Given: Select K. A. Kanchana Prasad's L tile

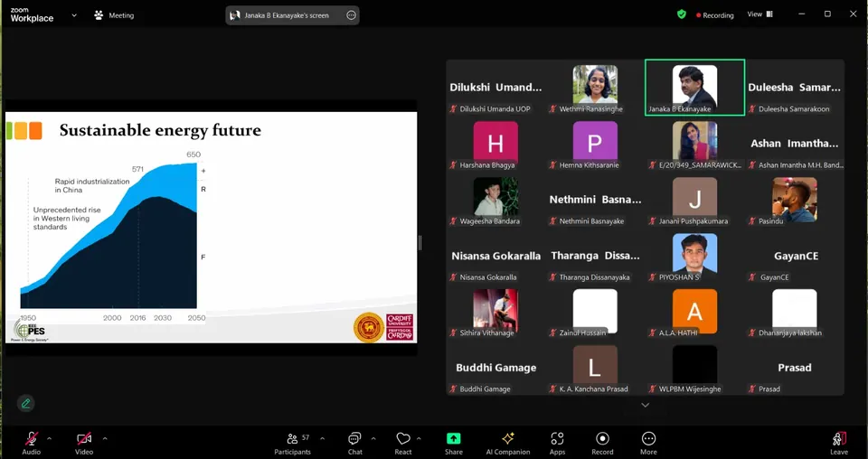Looking at the screenshot, I should [x=595, y=368].
